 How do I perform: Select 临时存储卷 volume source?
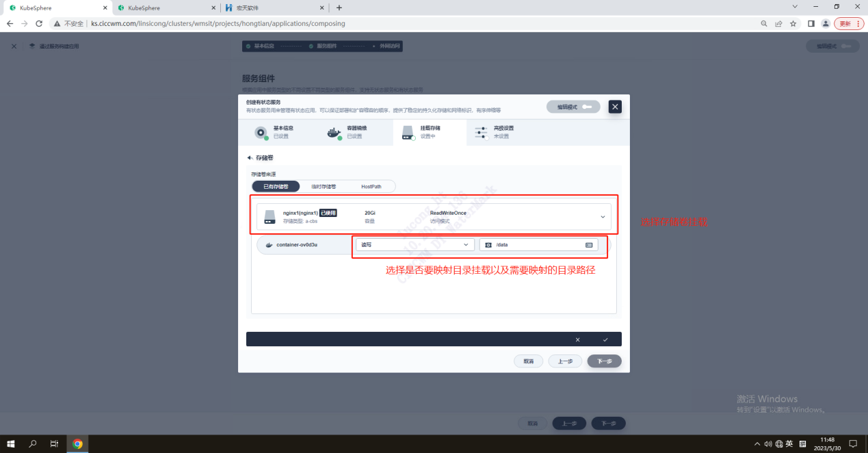coord(324,186)
